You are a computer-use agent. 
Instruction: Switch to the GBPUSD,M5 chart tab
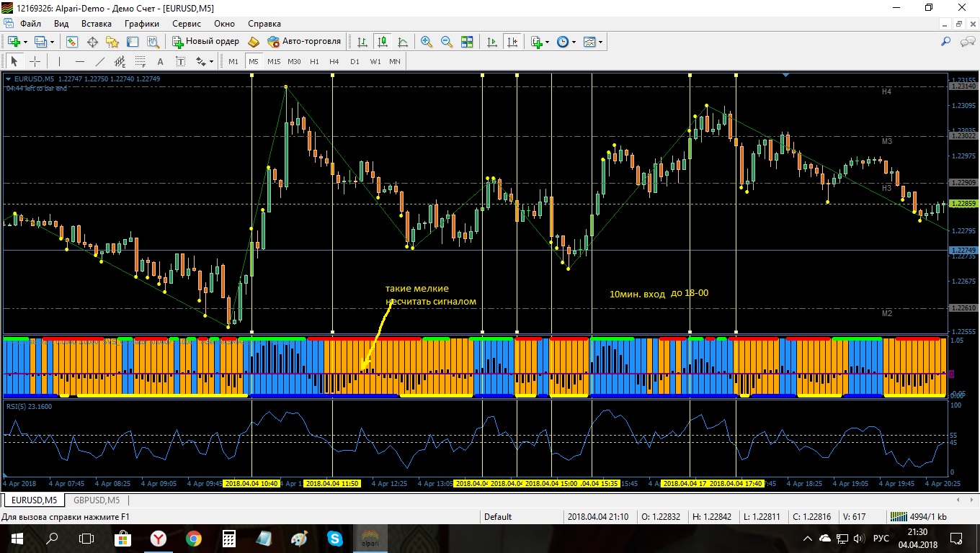coord(97,500)
